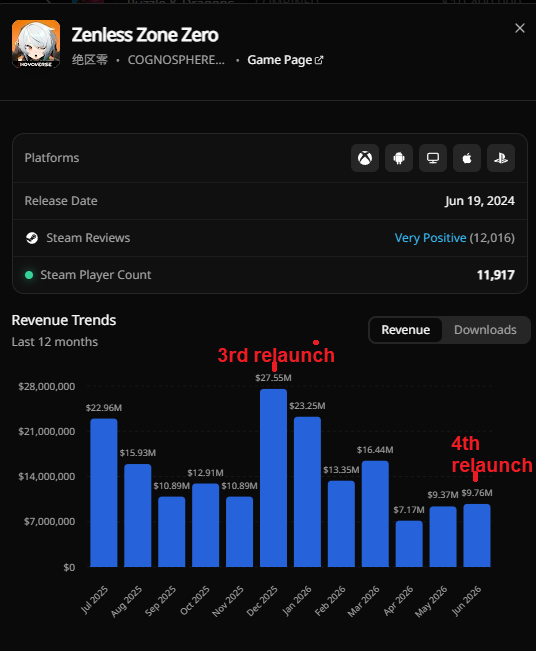Click the Oct 2025 revenue bar

click(206, 525)
